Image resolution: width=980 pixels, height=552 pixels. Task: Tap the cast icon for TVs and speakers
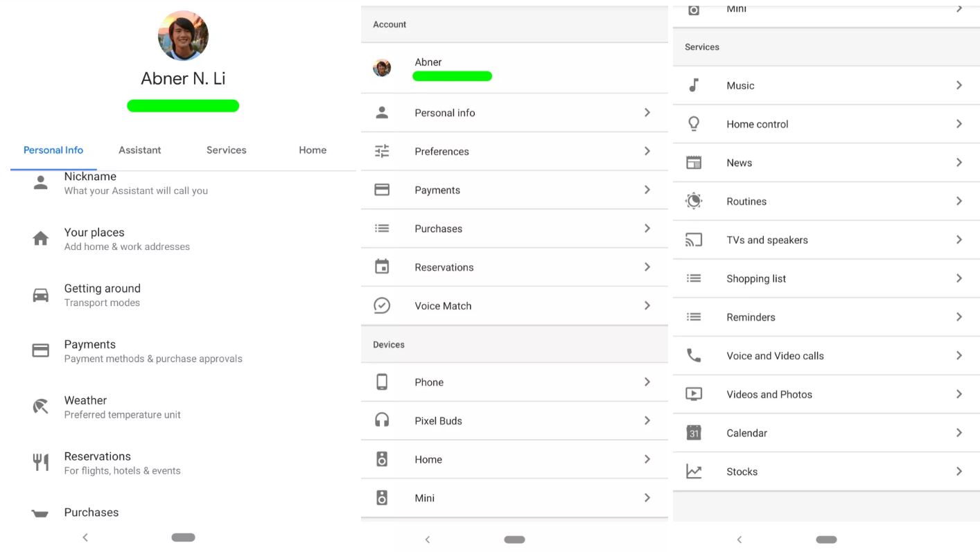(694, 240)
